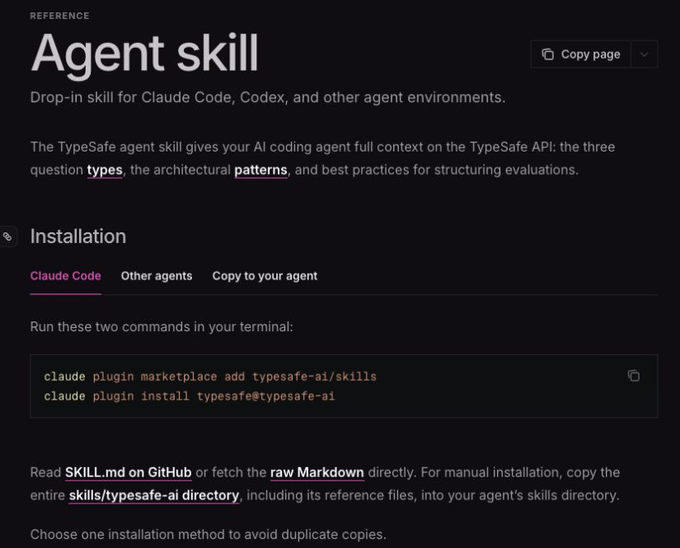
Task: Open SKILL.md on GitHub link
Action: 128,472
